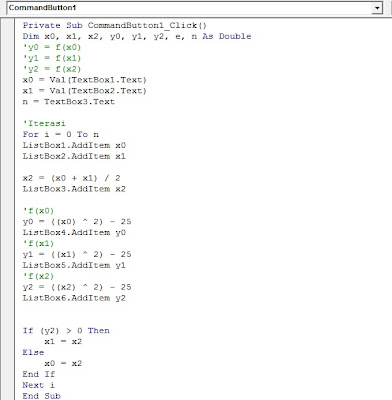Click the line x1 = Val(TextBox2.Text)

pos(85,91)
